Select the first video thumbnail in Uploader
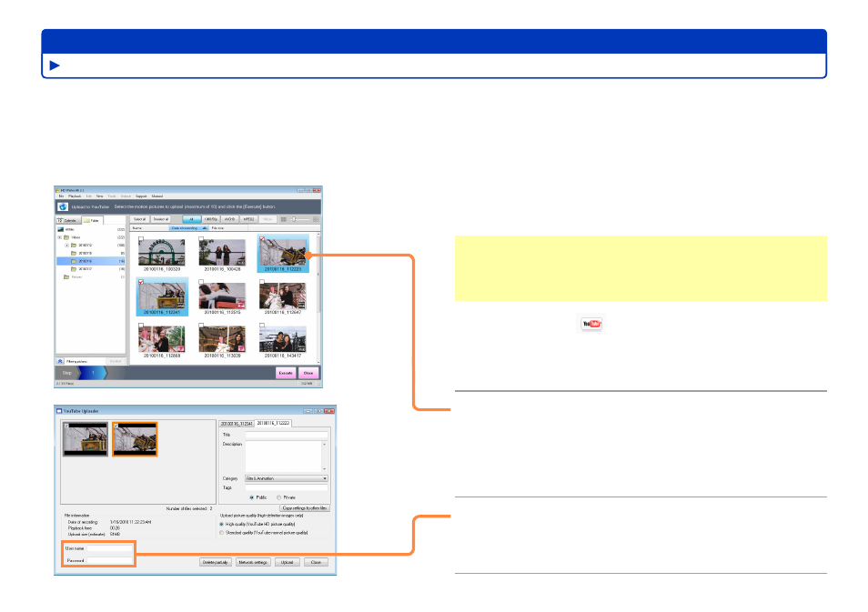Image resolution: width=868 pixels, height=612 pixels. tap(86, 439)
